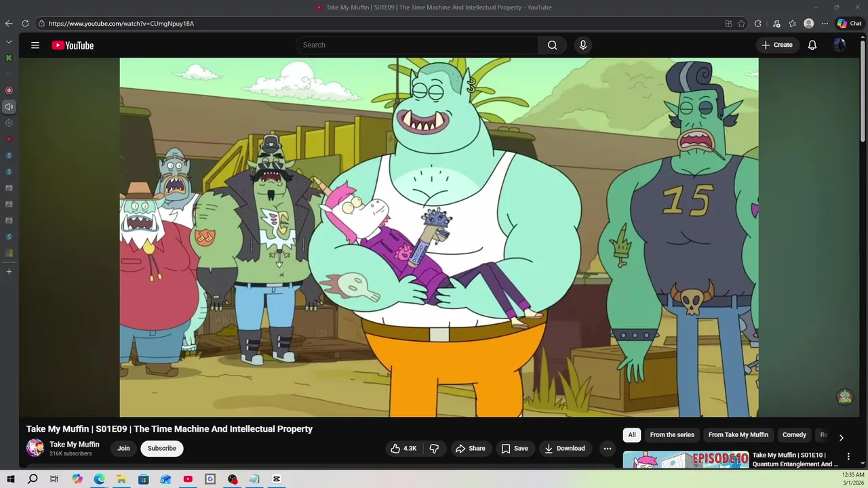Click the channel watermark on video

click(x=844, y=397)
